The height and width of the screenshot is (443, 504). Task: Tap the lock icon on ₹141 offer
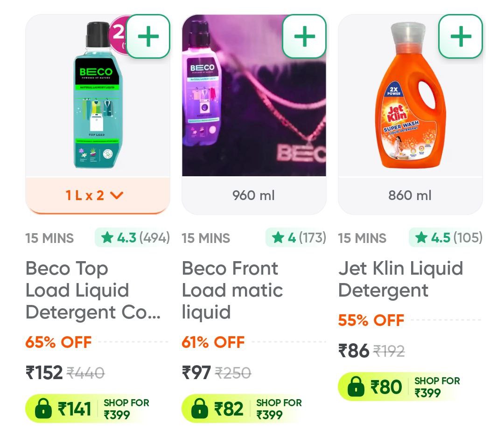(x=43, y=409)
